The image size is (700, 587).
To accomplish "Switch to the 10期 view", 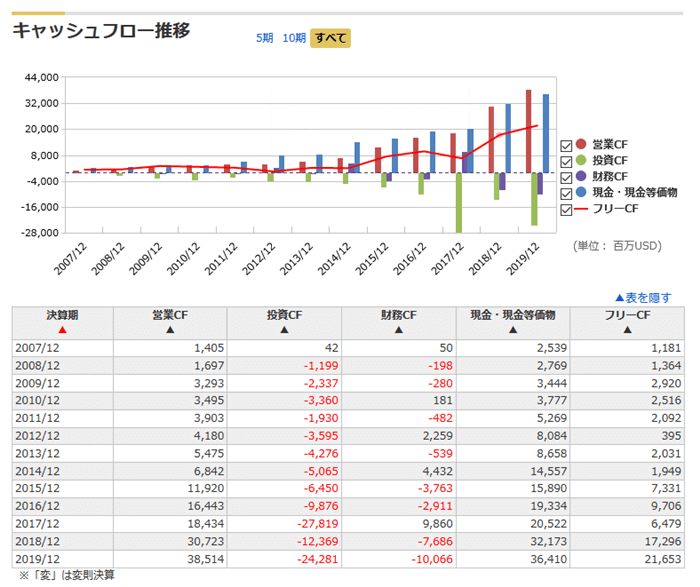I will click(x=294, y=38).
